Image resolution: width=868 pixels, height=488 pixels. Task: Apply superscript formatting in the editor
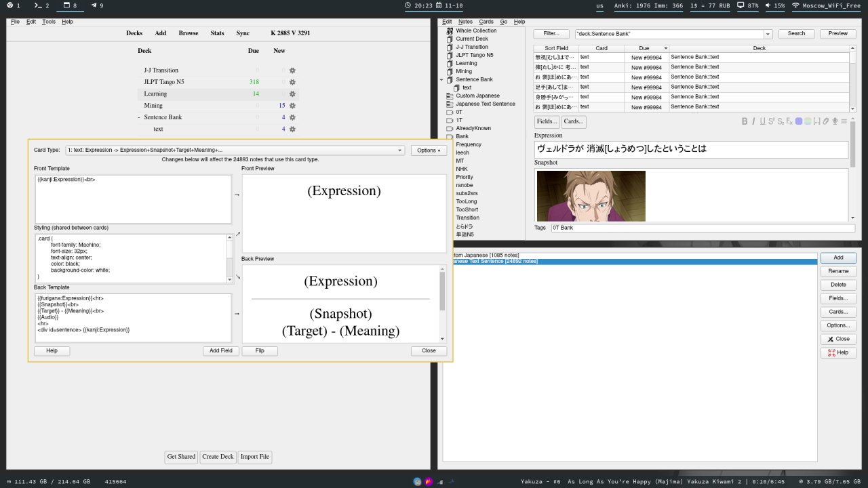772,121
